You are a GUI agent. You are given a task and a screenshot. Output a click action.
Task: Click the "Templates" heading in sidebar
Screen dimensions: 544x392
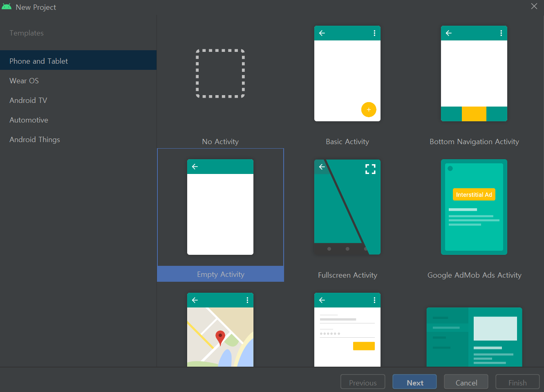(x=27, y=33)
